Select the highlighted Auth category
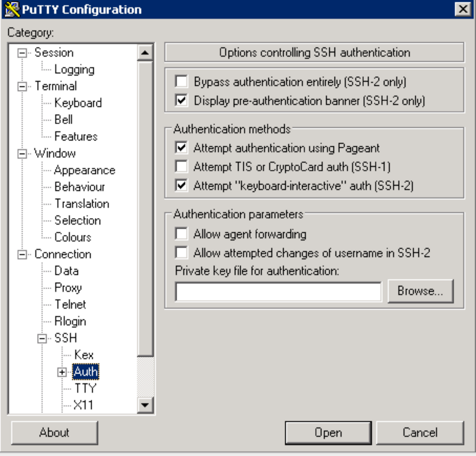The width and height of the screenshot is (476, 456). pos(86,372)
